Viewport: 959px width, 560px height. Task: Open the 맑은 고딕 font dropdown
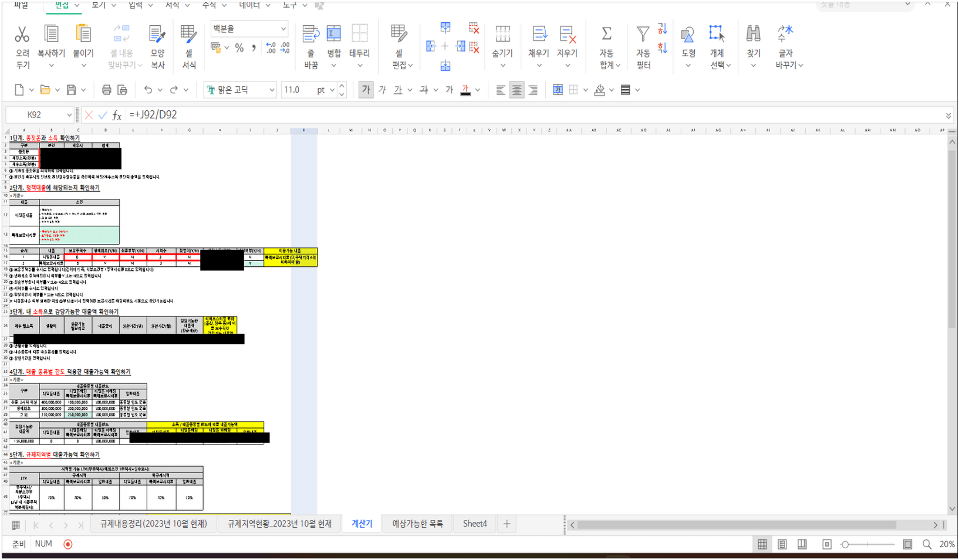point(272,90)
